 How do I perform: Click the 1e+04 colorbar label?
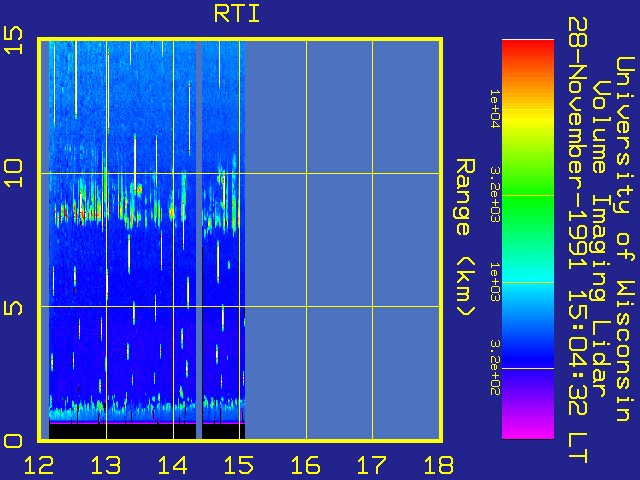(x=494, y=109)
